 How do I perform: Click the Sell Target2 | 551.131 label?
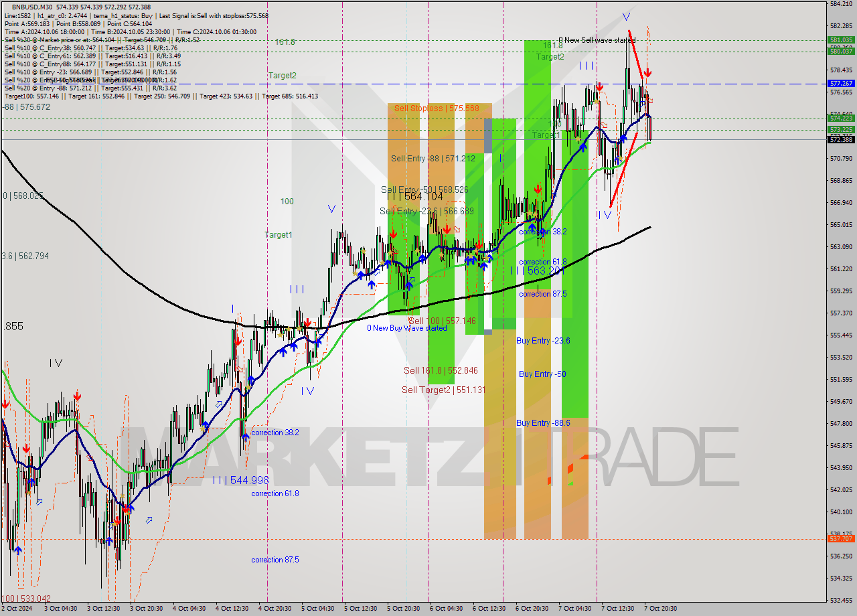(443, 390)
